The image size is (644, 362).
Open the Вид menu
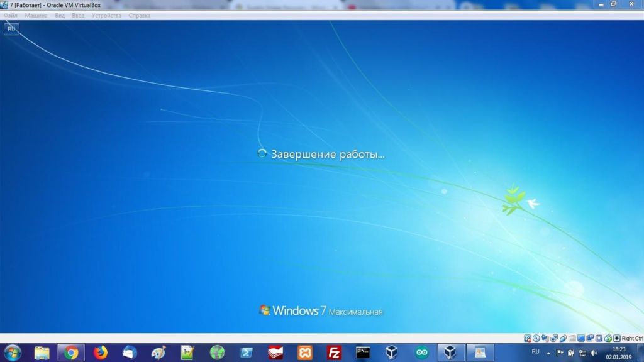click(x=60, y=16)
